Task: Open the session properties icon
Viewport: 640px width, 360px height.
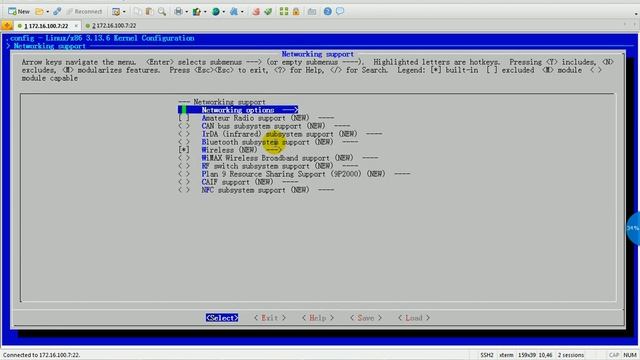Action: 116,11
